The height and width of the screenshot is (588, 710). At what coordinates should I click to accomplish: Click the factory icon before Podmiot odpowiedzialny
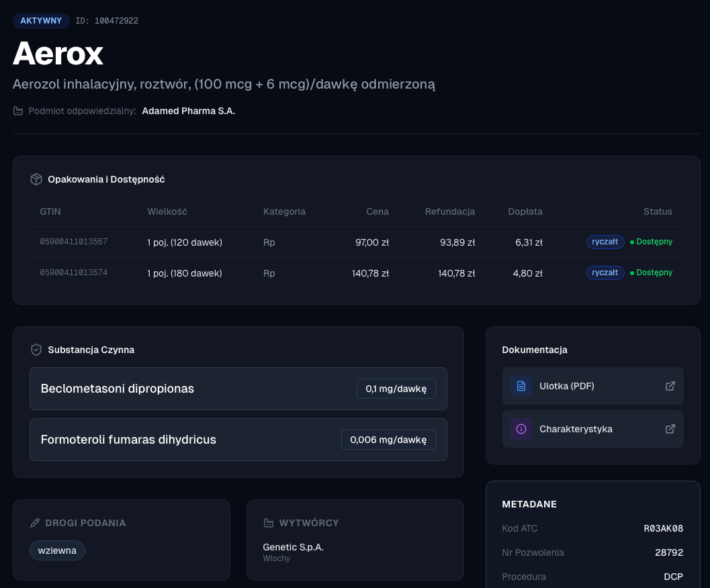(x=18, y=111)
